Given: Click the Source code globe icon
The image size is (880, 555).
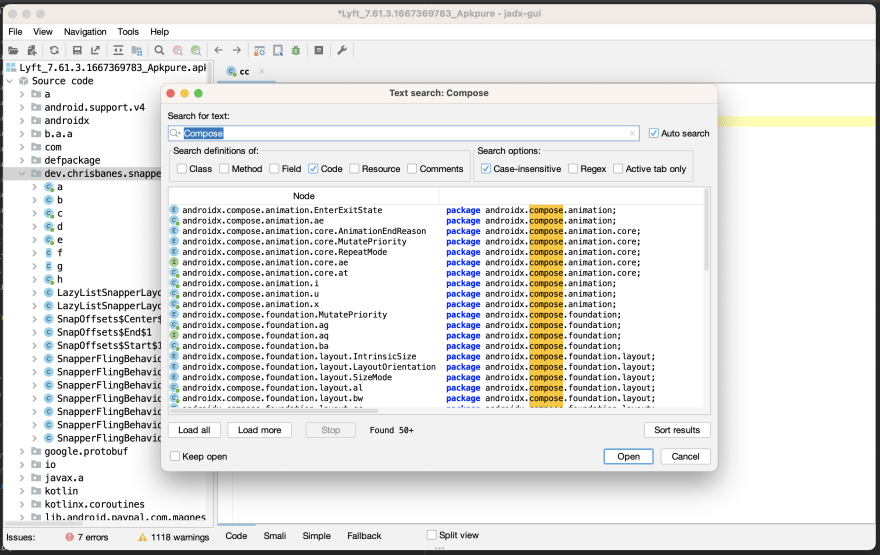Looking at the screenshot, I should click(x=24, y=81).
